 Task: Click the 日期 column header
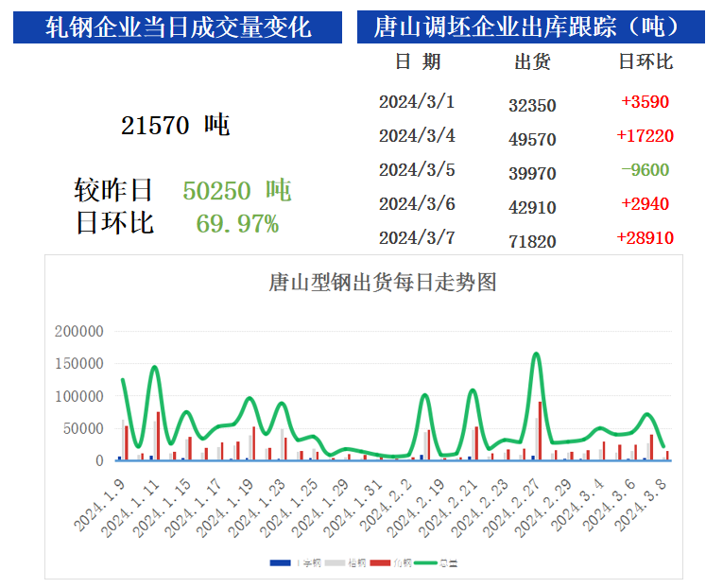pos(417,62)
